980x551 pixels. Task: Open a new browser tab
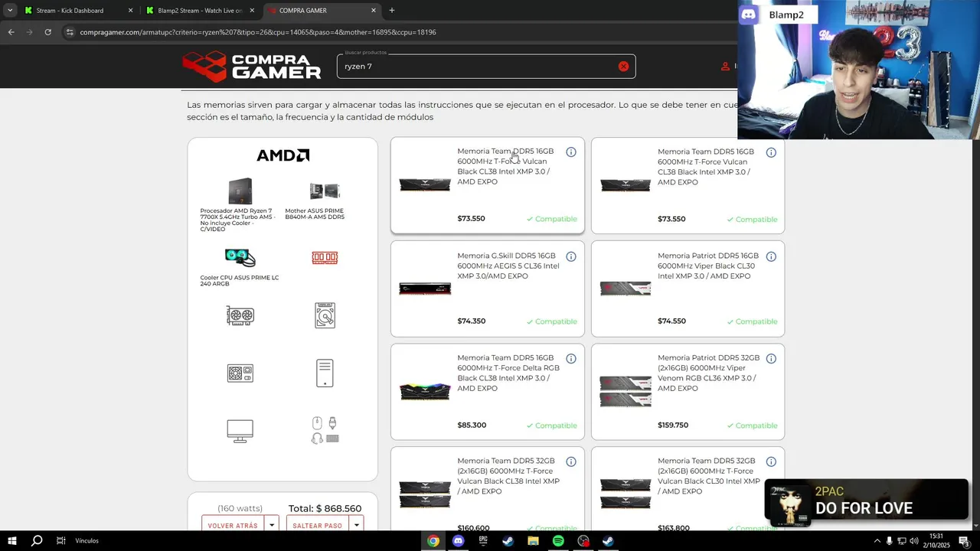[x=392, y=11]
